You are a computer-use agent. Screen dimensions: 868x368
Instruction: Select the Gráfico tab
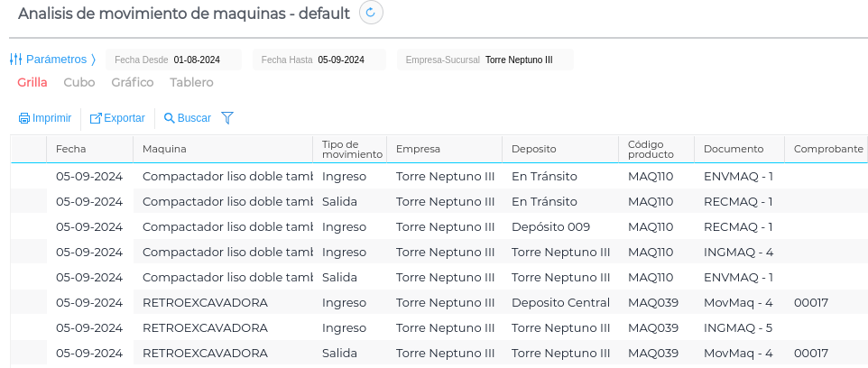(x=133, y=82)
